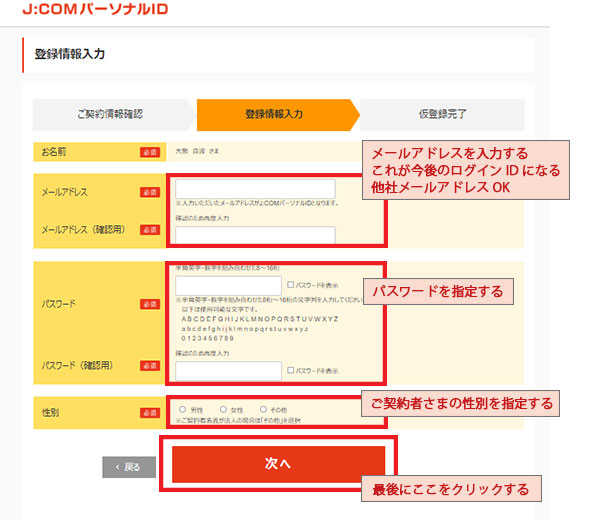Image resolution: width=600 pixels, height=520 pixels.
Task: Click the 必須 badge next to メールアドレス（確認用）
Action: (150, 230)
